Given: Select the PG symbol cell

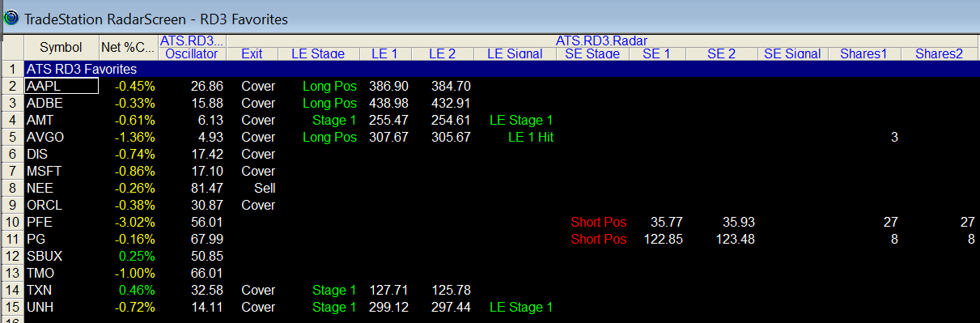Looking at the screenshot, I should click(x=62, y=239).
